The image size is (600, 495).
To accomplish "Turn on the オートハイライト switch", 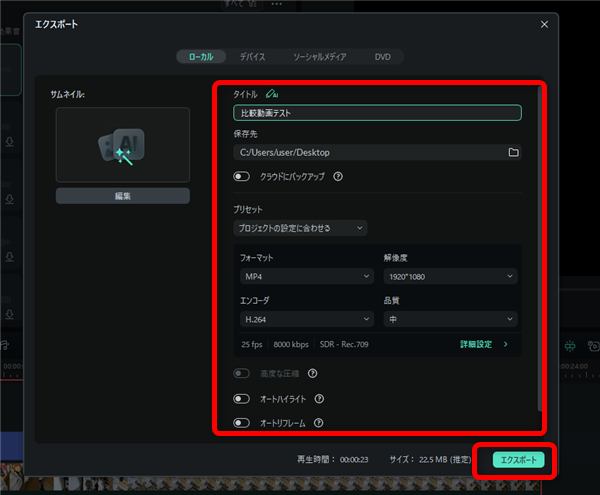I will [242, 398].
